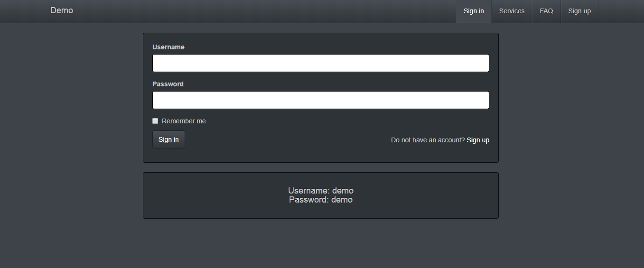Open the FAQ page from navbar

point(546,11)
